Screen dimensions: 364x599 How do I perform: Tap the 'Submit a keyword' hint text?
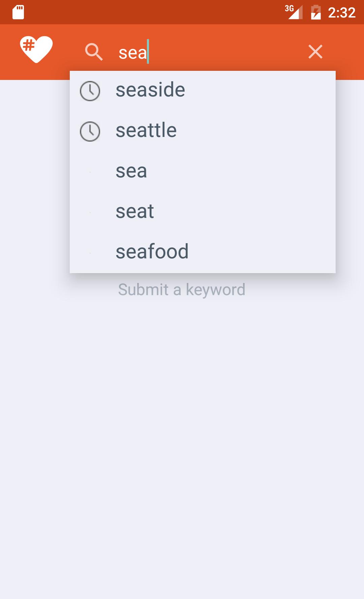(x=182, y=290)
